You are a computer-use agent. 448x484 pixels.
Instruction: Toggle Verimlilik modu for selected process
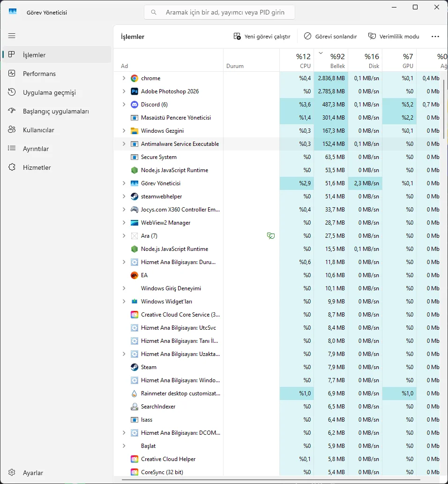[x=394, y=37]
